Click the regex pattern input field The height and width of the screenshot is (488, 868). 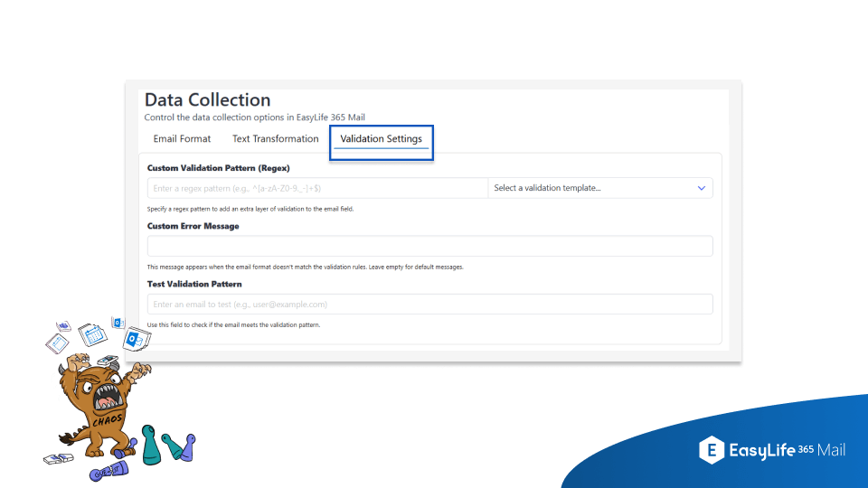pyautogui.click(x=317, y=188)
